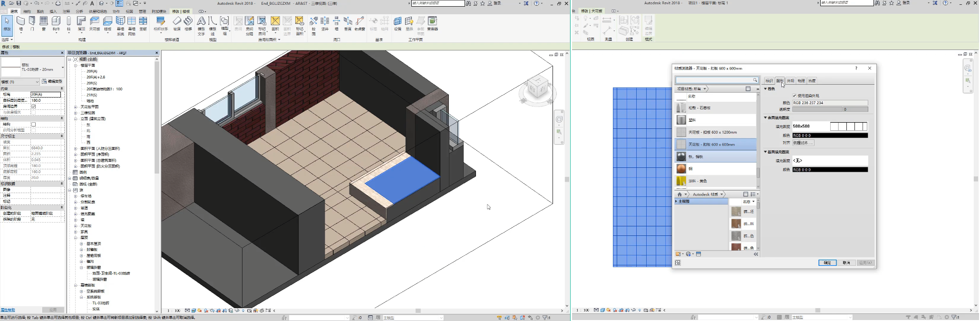Toggle 使用渲染外观 checkbox in material dialog
Image resolution: width=980 pixels, height=321 pixels.
795,96
